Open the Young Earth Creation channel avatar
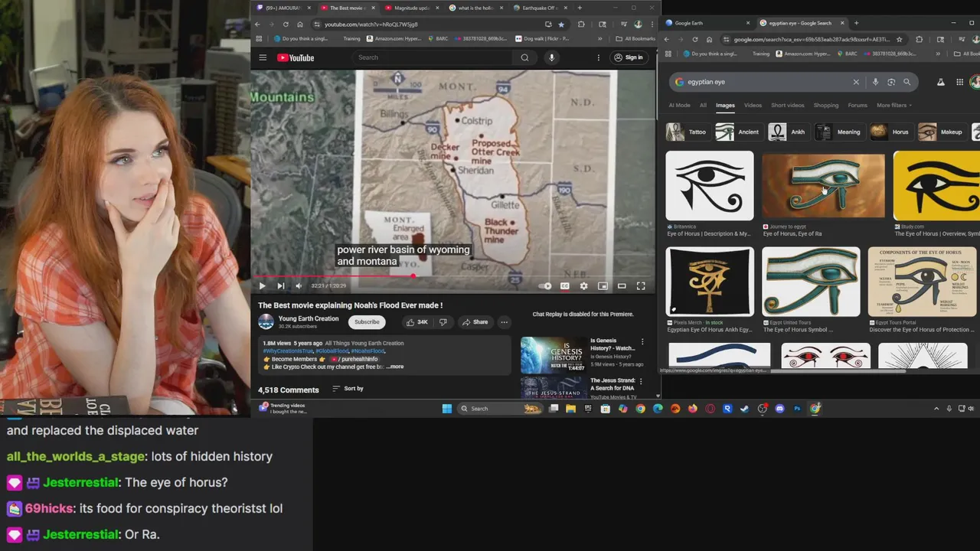This screenshot has width=980, height=551. click(266, 322)
